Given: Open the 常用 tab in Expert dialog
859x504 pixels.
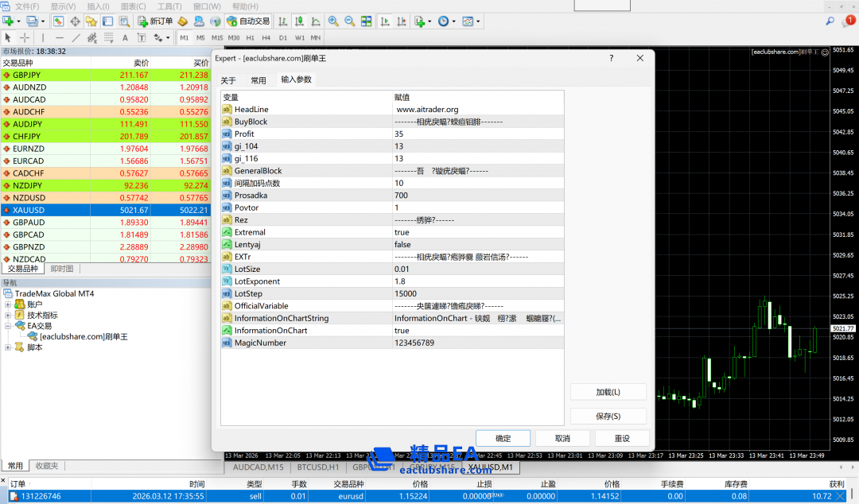Looking at the screenshot, I should pyautogui.click(x=258, y=80).
